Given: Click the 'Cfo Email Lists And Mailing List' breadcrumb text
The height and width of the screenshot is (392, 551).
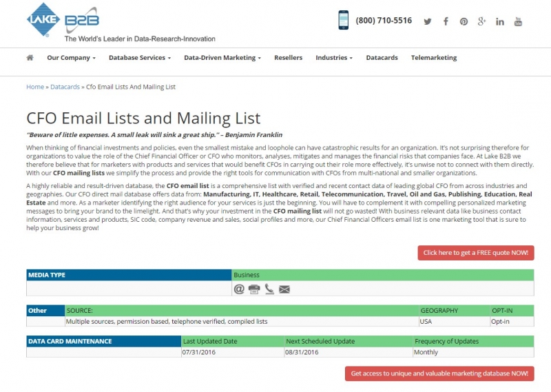Looking at the screenshot, I should tap(131, 87).
